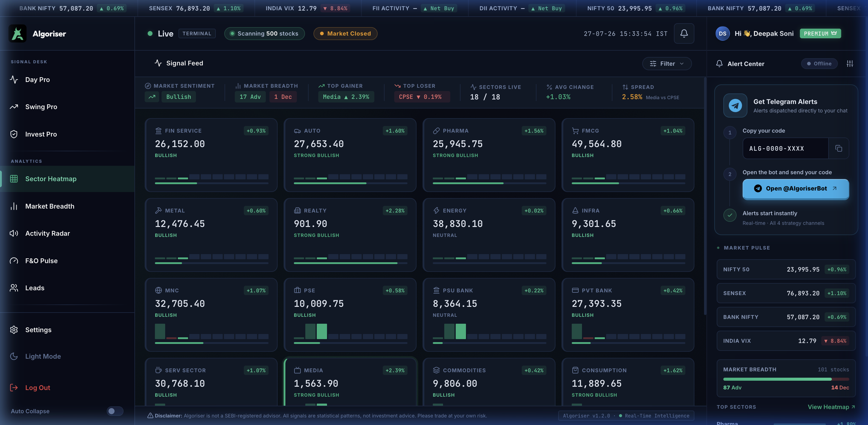
Task: Click the BANK NIFTY Market Pulse row
Action: click(x=786, y=317)
